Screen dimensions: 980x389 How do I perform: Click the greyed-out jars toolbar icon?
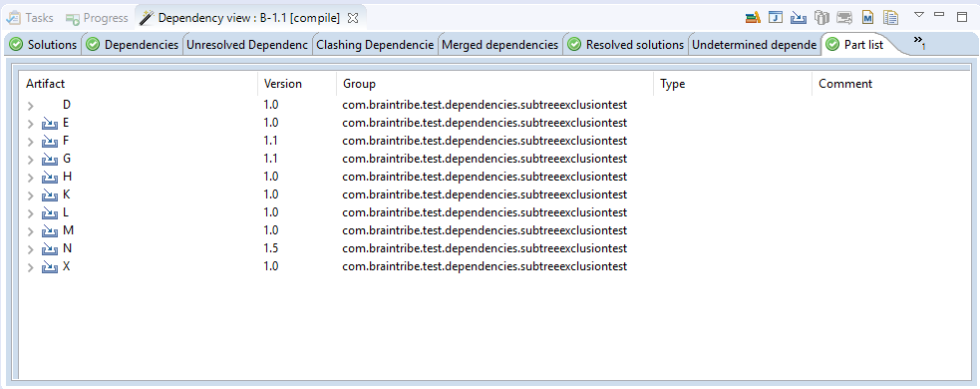[821, 18]
